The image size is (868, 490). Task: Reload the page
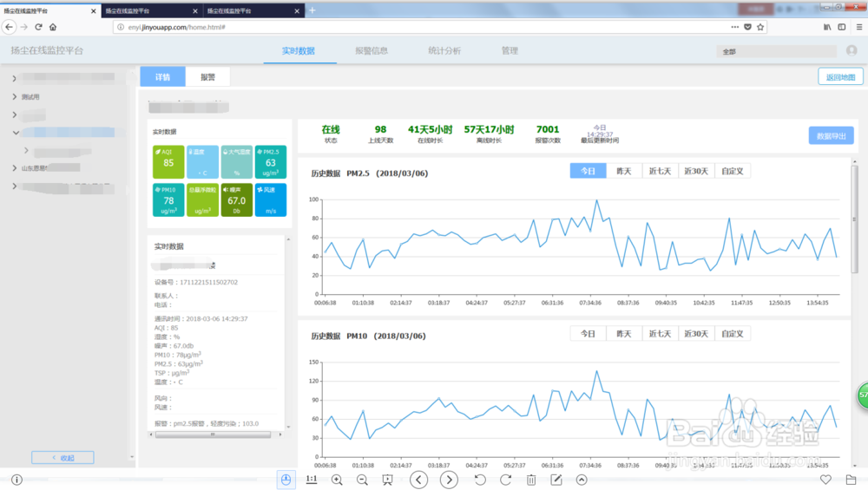pyautogui.click(x=38, y=27)
